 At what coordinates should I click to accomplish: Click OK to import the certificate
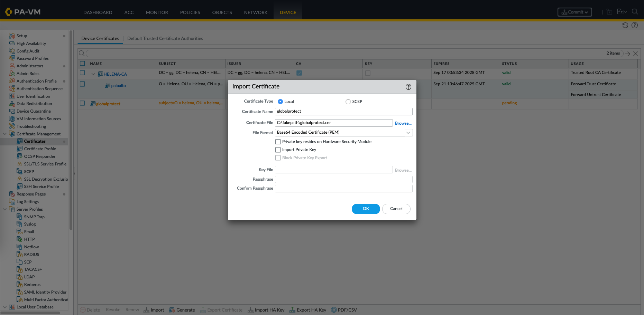[x=366, y=209]
